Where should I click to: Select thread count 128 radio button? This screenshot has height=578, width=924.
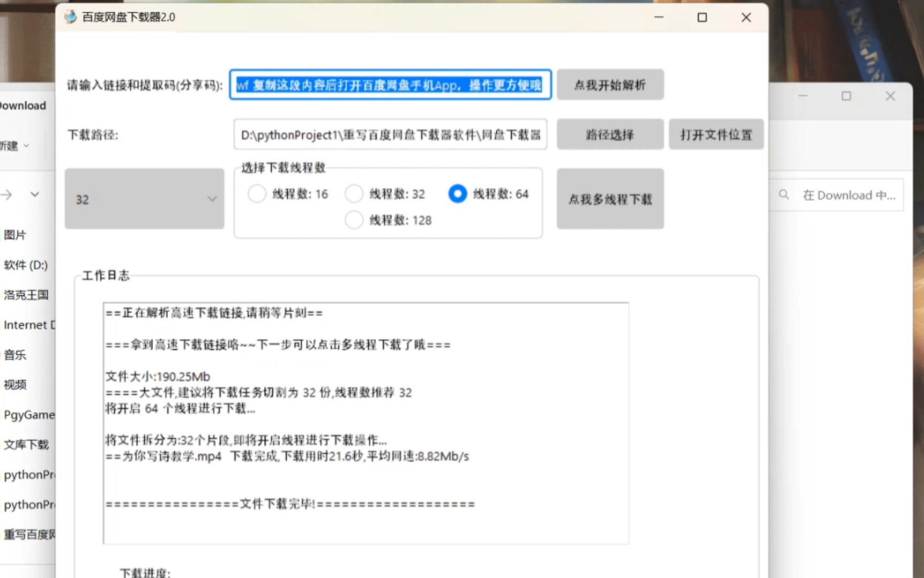pos(353,220)
